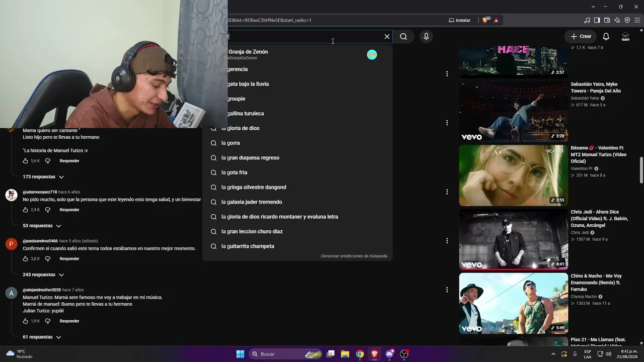Open OBS Studio from the taskbar

(x=404, y=354)
